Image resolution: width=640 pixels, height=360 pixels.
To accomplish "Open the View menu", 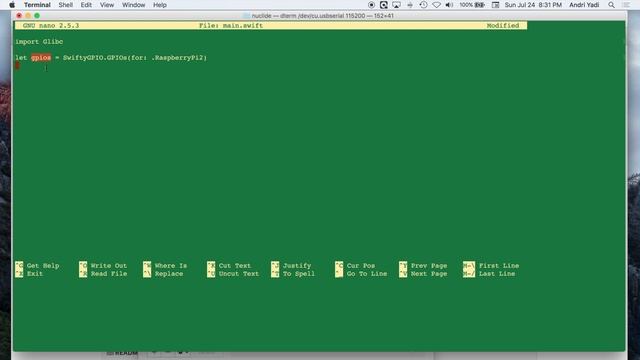I will coord(107,5).
